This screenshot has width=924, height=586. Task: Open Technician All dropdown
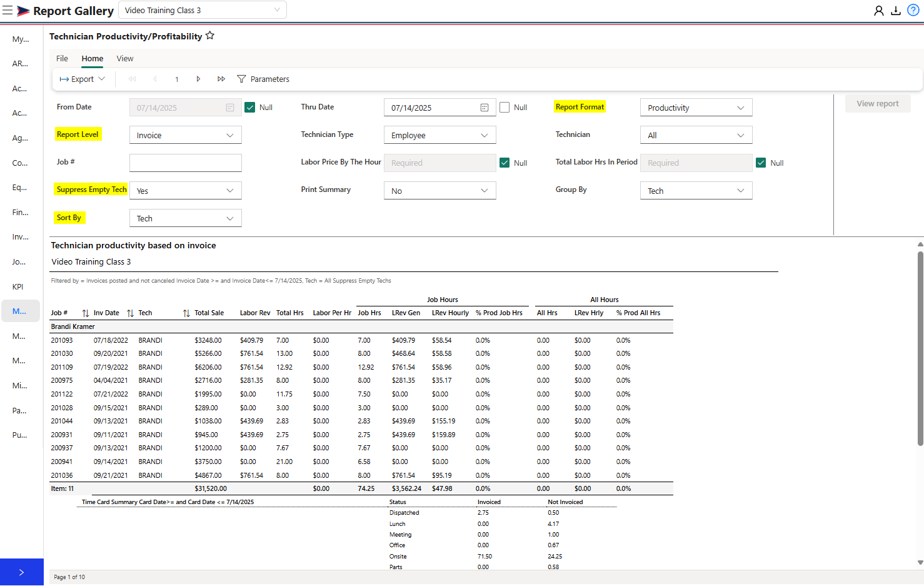[696, 135]
